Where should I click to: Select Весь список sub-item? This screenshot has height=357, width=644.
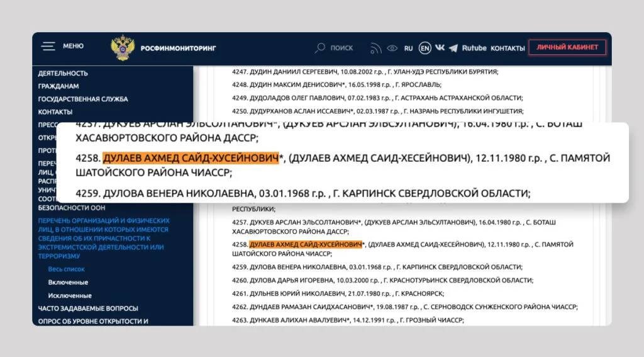(66, 269)
